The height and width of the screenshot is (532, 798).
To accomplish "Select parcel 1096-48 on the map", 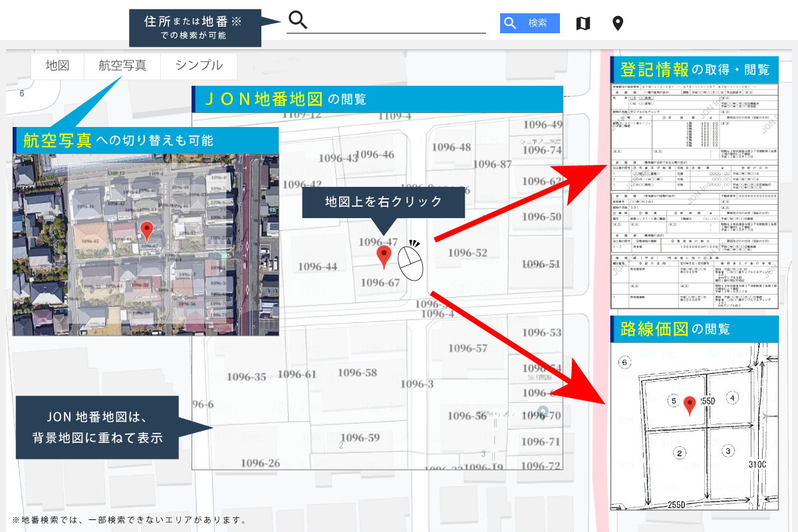I will tap(451, 147).
